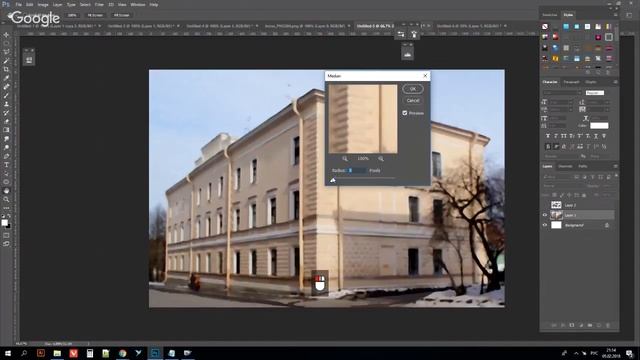Screen dimensions: 640x360
Task: Zoom out the Median preview
Action: tap(345, 158)
